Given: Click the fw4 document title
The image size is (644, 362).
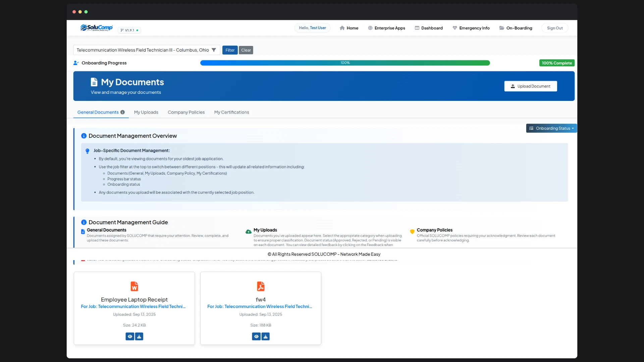Looking at the screenshot, I should pos(261,300).
